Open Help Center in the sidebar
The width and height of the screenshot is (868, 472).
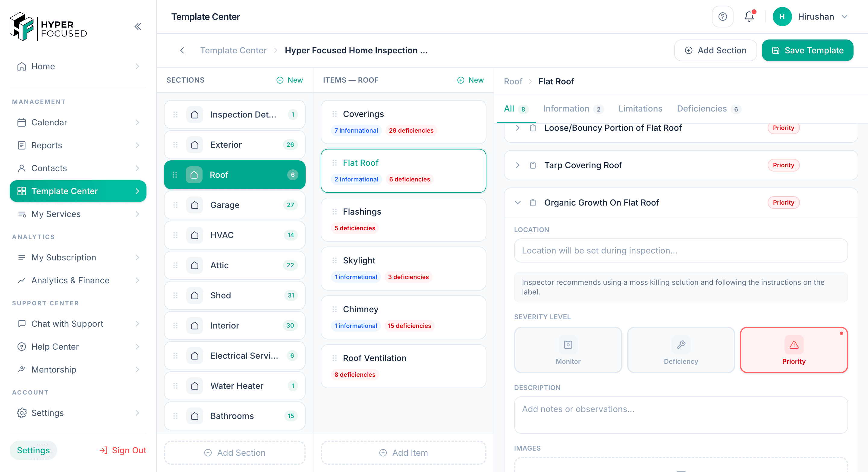78,347
